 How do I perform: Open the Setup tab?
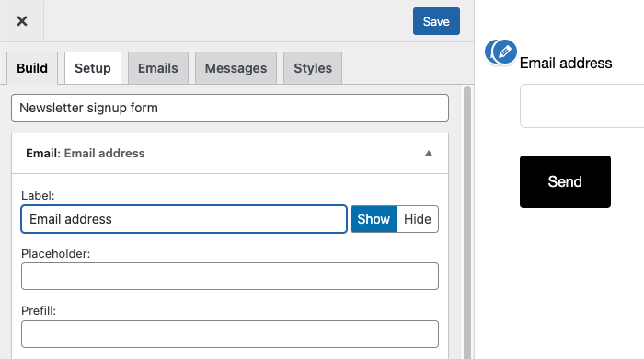coord(93,68)
